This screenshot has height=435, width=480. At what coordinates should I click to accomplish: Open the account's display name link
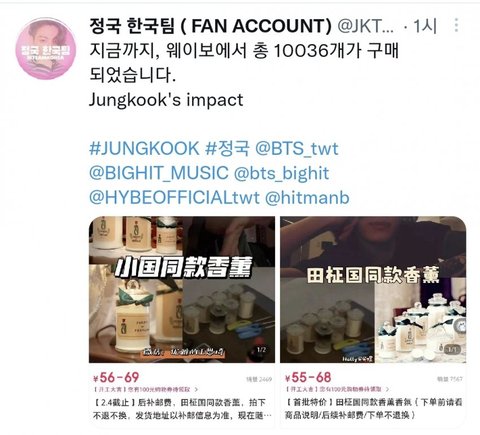coord(211,26)
